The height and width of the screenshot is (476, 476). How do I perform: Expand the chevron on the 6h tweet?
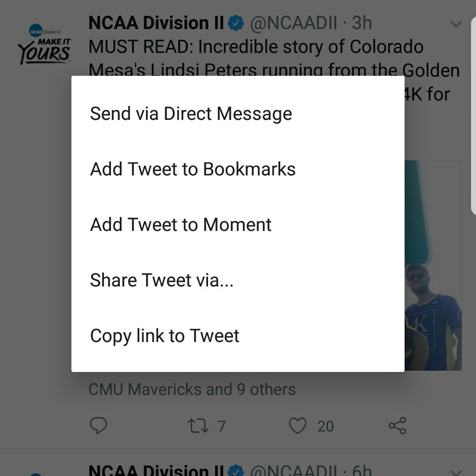456,472
